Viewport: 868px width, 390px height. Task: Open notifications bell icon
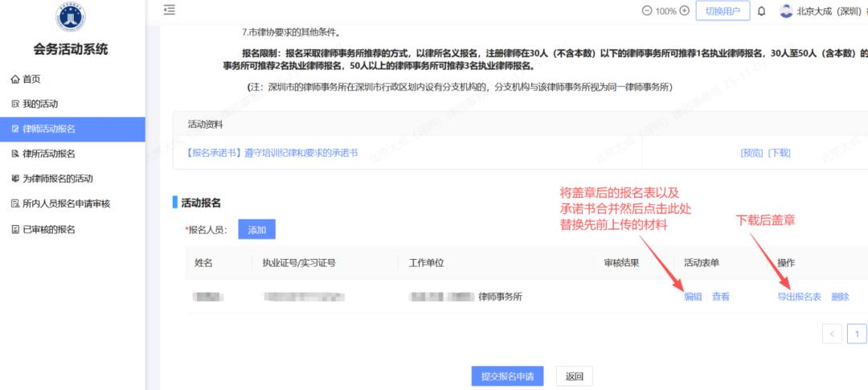coord(761,11)
